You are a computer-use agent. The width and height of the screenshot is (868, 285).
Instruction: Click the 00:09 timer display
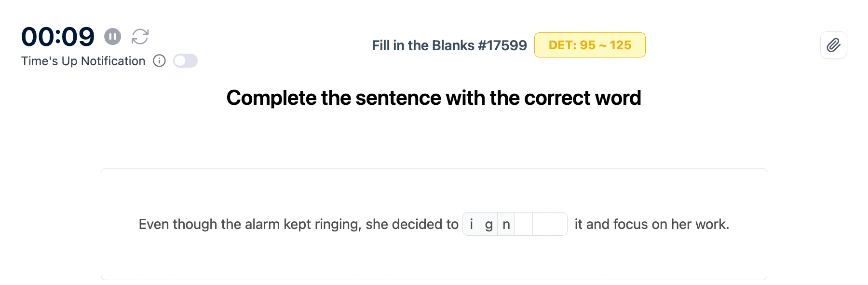[58, 37]
